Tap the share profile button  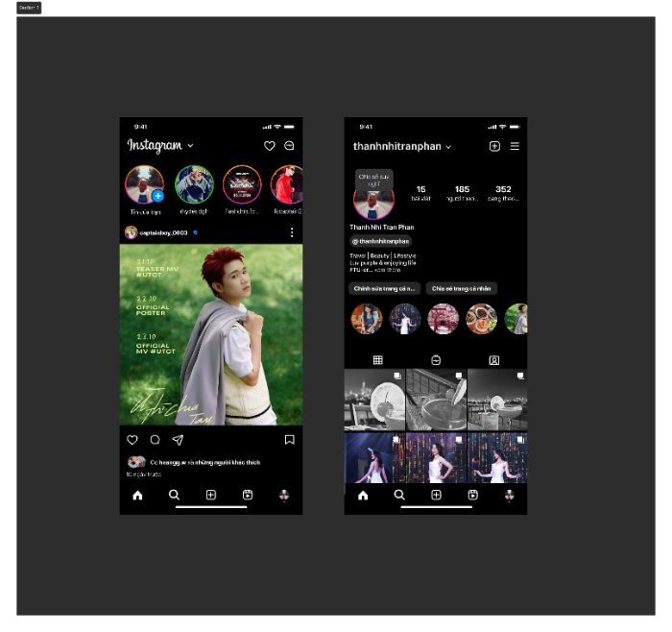[461, 288]
